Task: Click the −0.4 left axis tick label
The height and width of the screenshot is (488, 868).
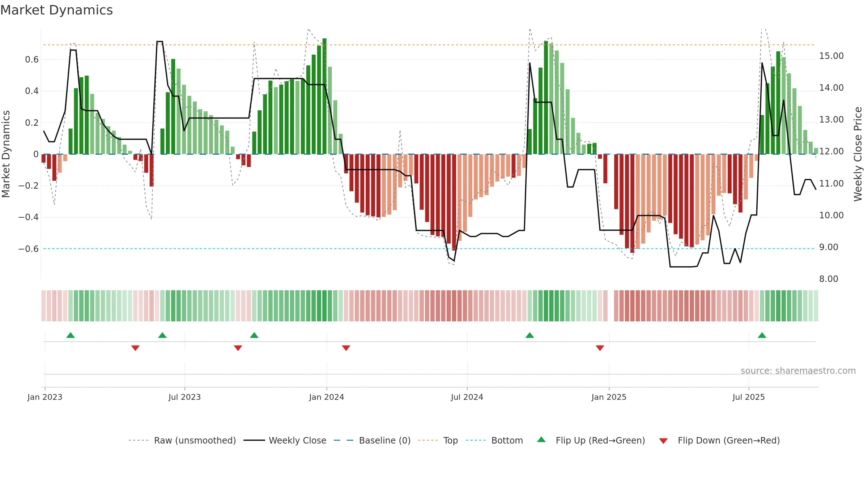Action: tap(29, 217)
